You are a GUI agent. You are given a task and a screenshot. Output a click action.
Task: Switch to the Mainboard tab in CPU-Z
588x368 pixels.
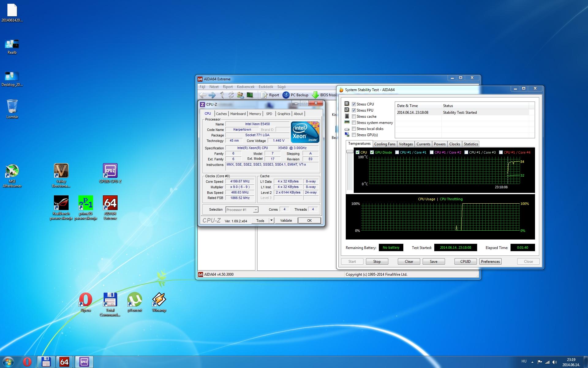pos(238,114)
